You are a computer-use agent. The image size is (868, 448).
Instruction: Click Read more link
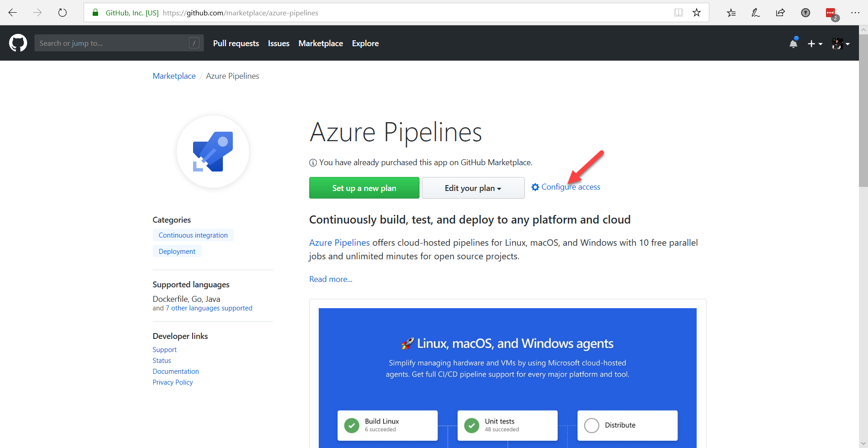(x=331, y=279)
